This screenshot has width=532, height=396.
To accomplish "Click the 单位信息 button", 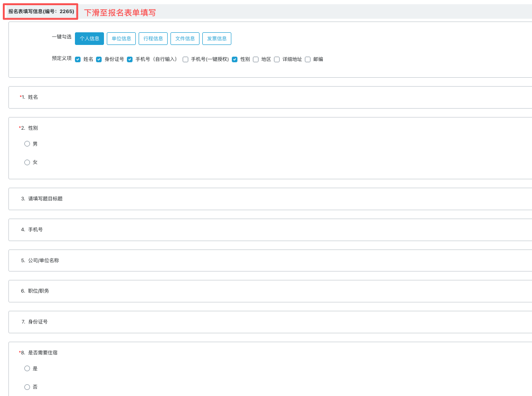I will (x=121, y=38).
